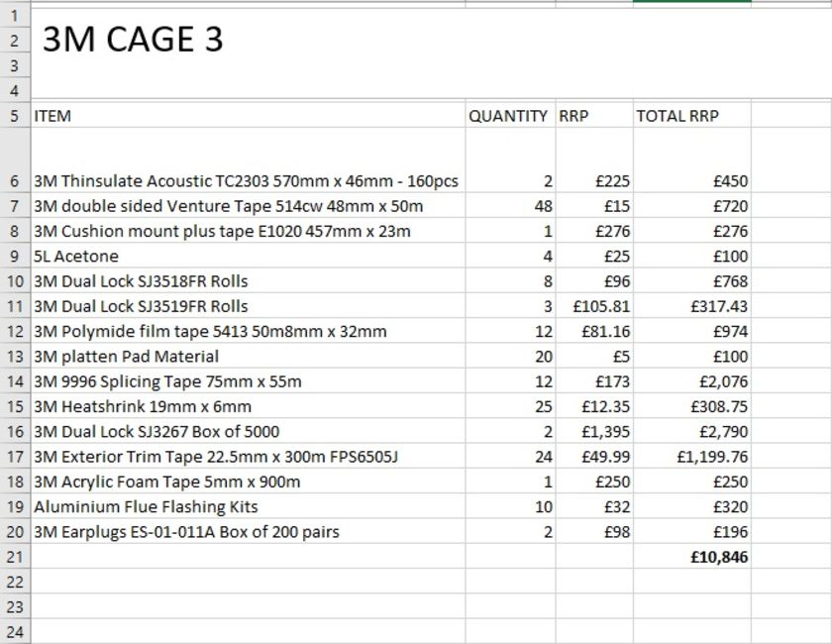832x644 pixels.
Task: Click row header number 13
Action: tap(14, 357)
